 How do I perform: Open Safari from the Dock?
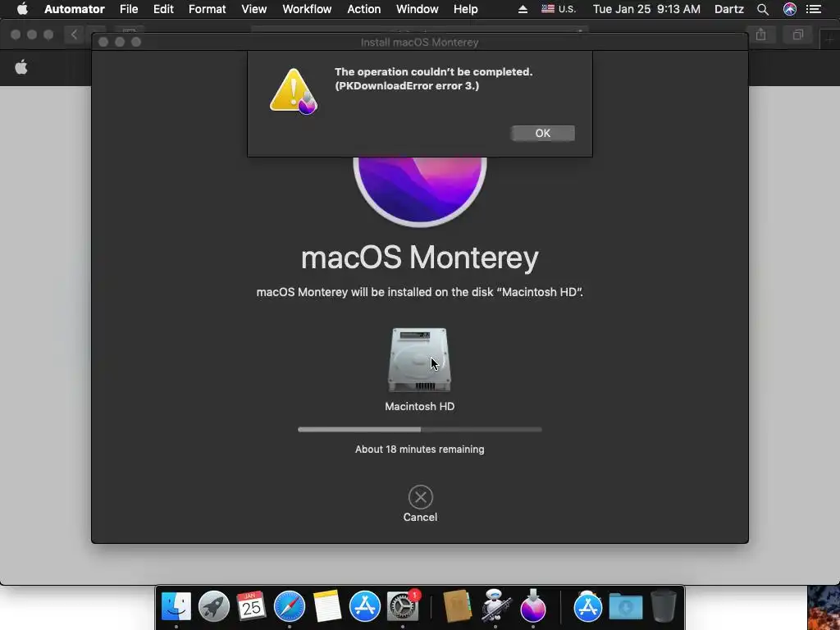click(290, 606)
